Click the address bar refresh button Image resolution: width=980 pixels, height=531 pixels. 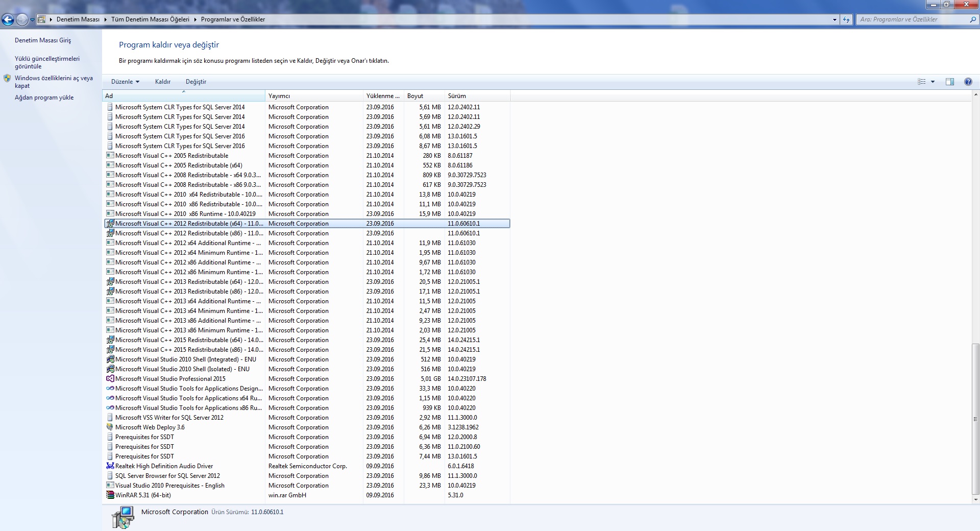[846, 19]
